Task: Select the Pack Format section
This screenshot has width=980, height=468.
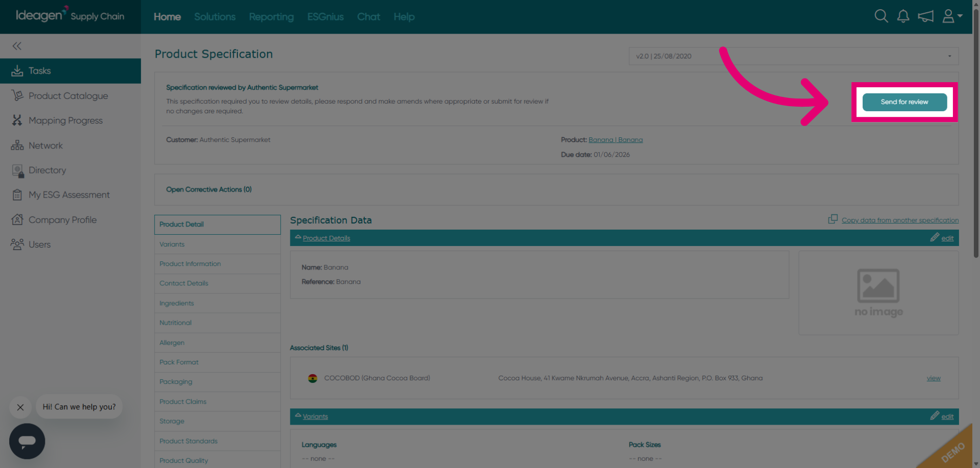Action: (x=217, y=362)
